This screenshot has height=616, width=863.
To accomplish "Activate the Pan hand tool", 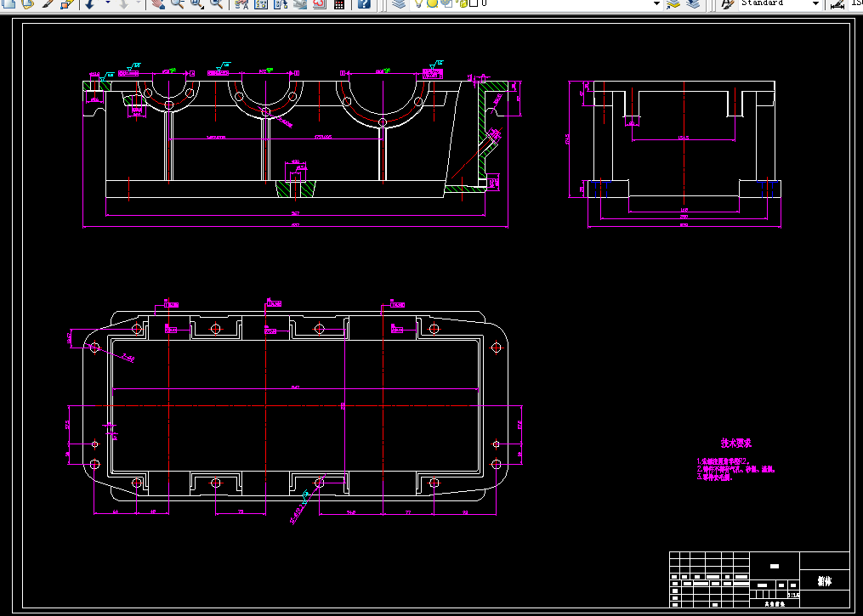I will 158,3.
